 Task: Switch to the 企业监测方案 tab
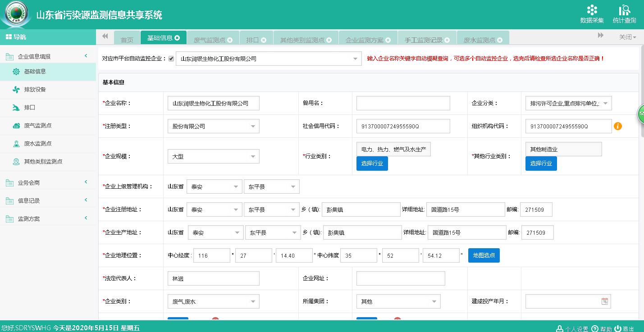(x=364, y=40)
